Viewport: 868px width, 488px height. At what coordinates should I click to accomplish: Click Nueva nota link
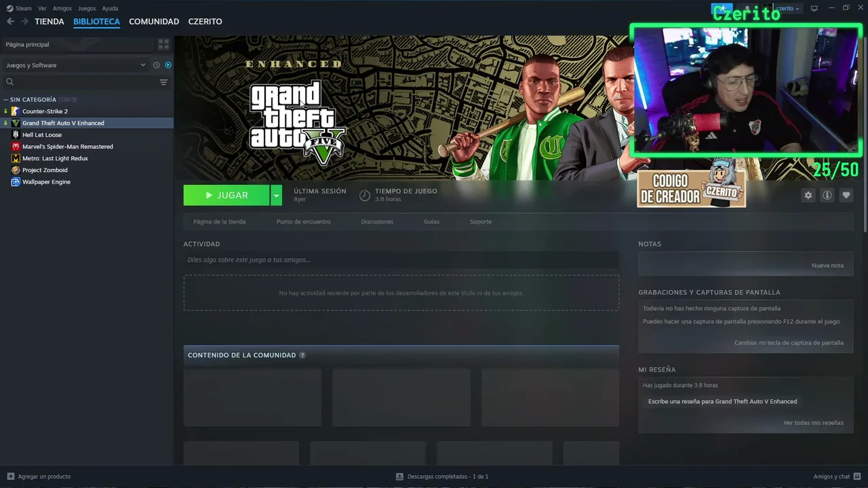(x=827, y=266)
